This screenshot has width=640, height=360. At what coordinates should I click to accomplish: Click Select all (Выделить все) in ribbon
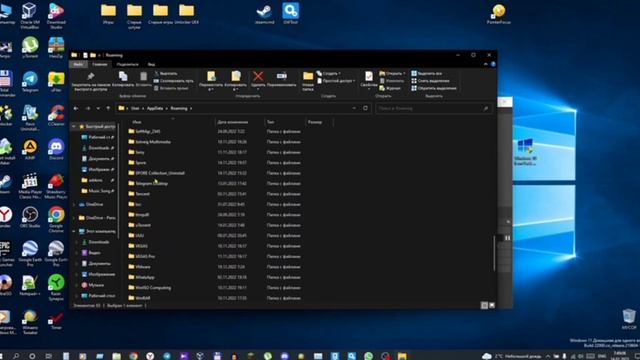point(427,73)
